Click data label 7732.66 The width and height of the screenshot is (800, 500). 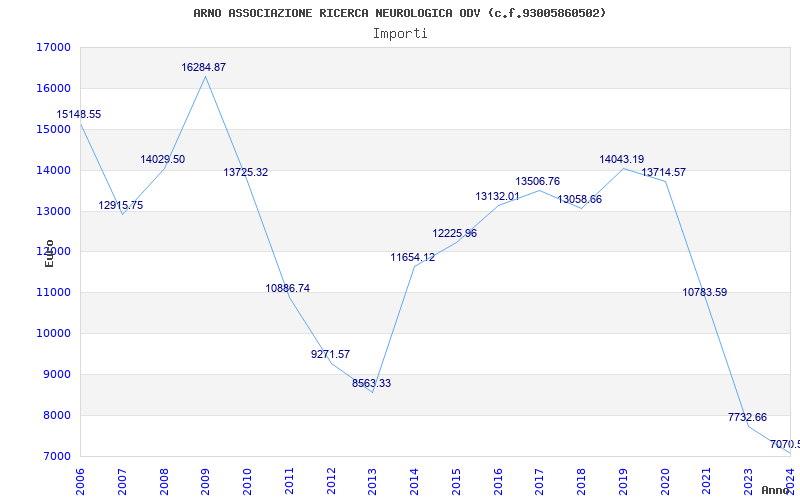(x=747, y=417)
